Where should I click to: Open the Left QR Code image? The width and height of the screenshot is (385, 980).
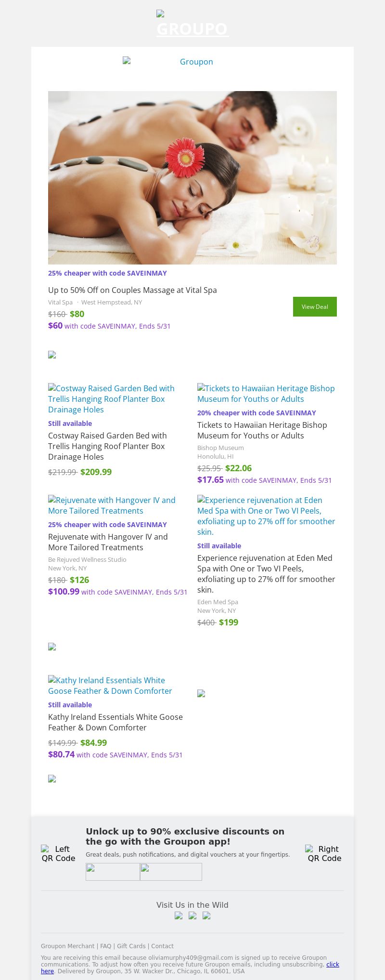pyautogui.click(x=58, y=853)
